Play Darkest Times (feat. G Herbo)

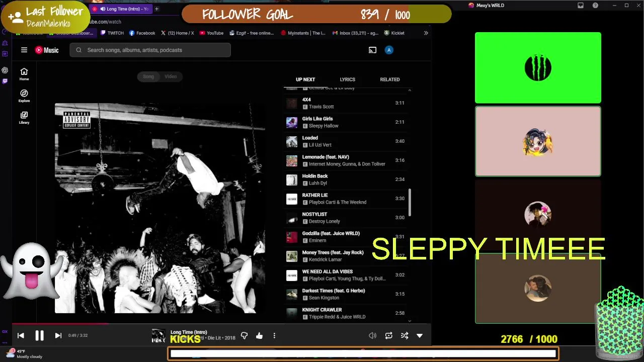(x=346, y=294)
